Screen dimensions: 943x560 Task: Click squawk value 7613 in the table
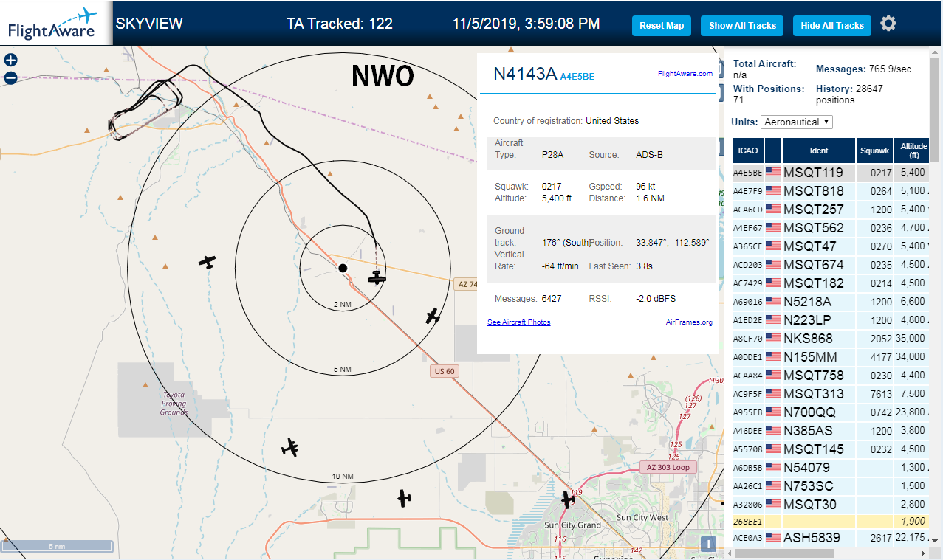pyautogui.click(x=881, y=394)
